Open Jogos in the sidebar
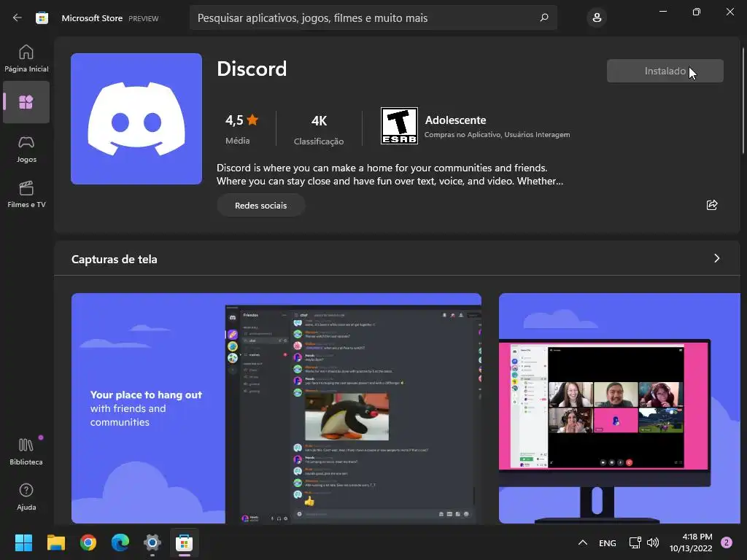747x560 pixels. pos(26,149)
